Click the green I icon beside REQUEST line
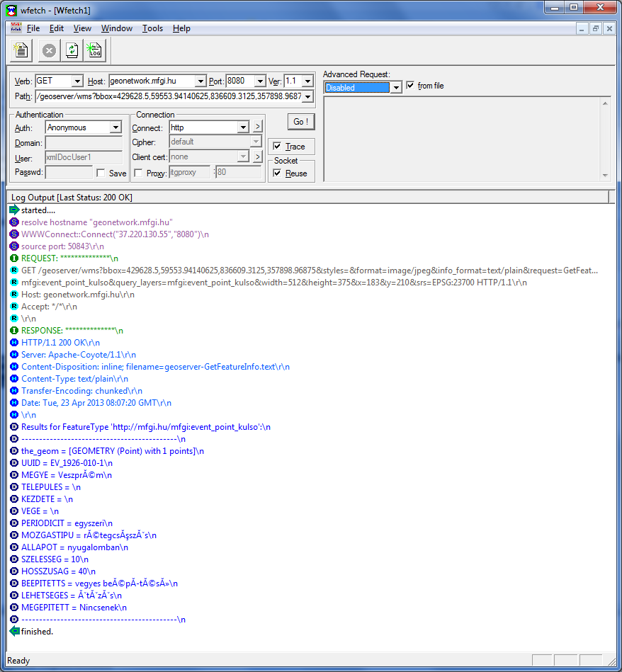622x672 pixels. 14,258
